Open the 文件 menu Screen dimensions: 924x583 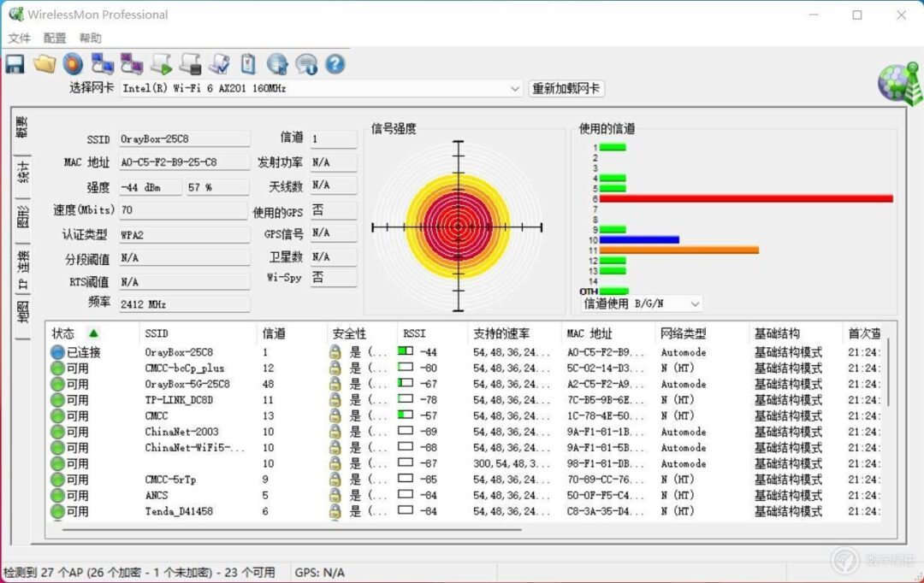(19, 38)
